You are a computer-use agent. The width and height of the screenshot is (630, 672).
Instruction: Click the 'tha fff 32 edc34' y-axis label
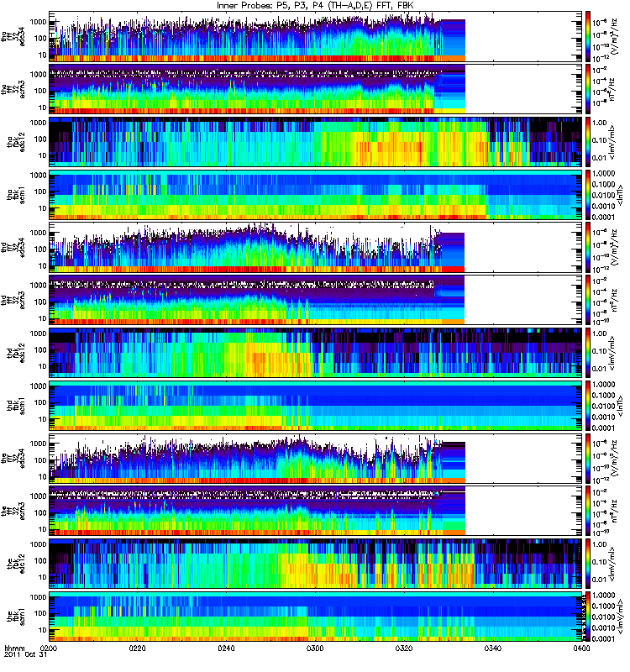click(13, 36)
